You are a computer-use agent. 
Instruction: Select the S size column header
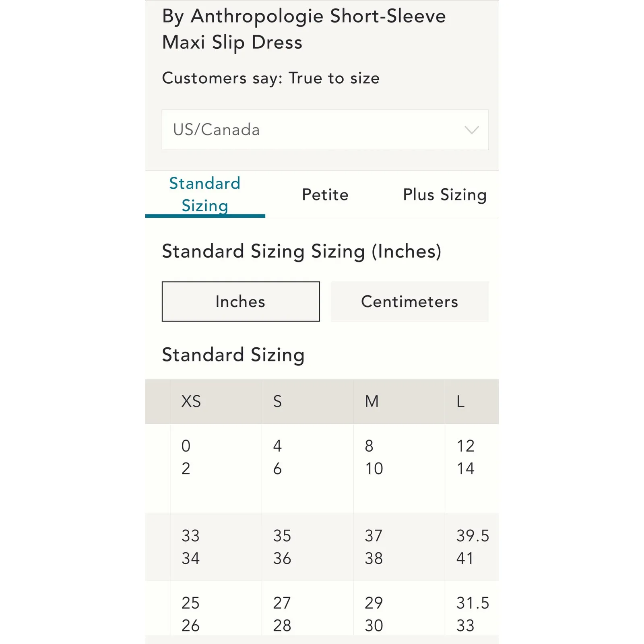click(278, 401)
